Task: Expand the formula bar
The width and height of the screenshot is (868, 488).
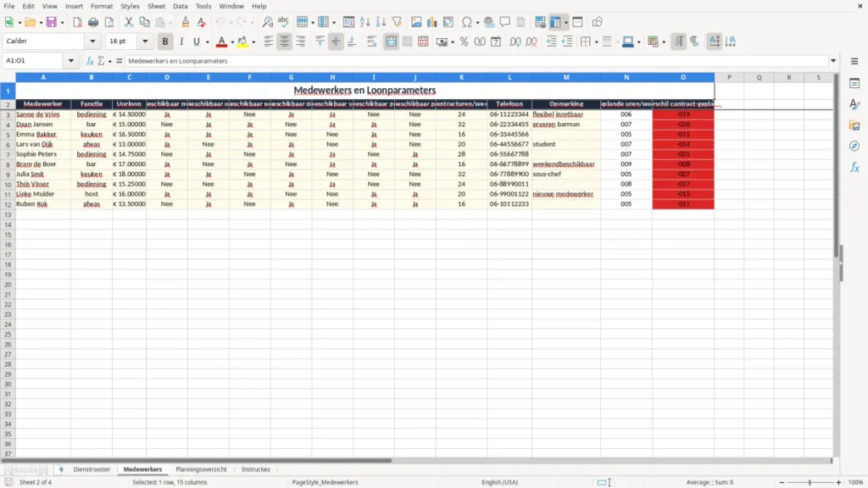Action: (833, 61)
